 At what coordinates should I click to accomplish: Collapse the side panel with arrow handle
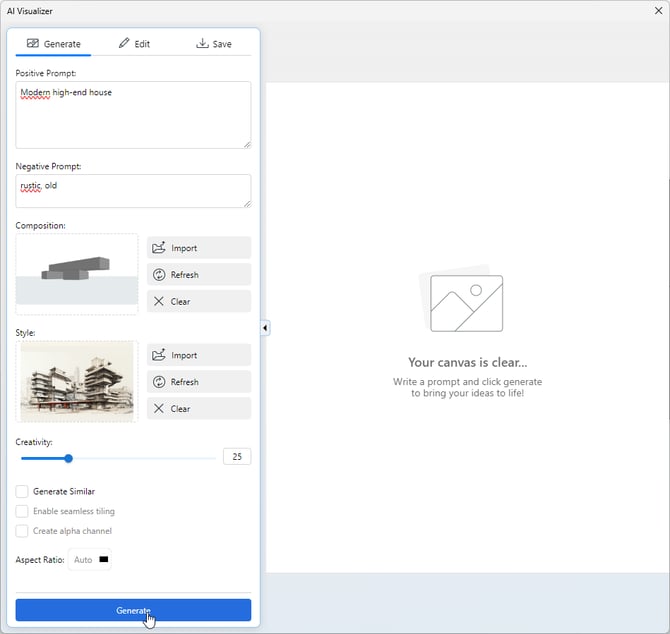pos(265,328)
